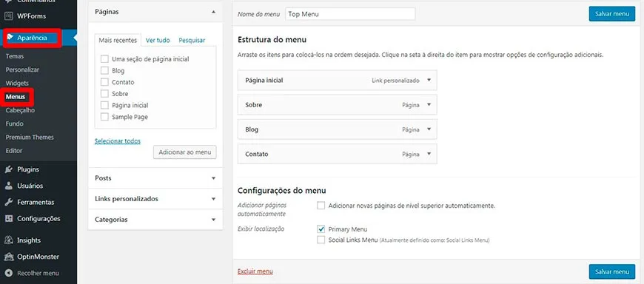Image resolution: width=644 pixels, height=284 pixels.
Task: Expand the Contato menu item options
Action: (x=429, y=154)
